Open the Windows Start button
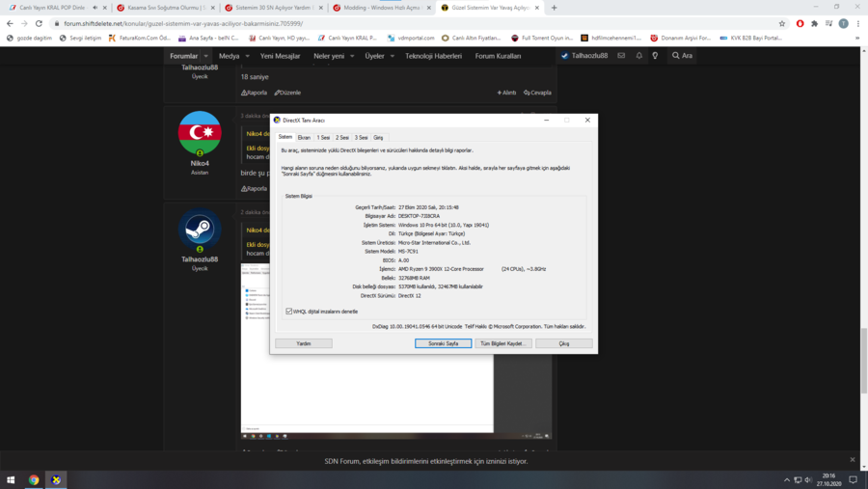The width and height of the screenshot is (868, 489). pos(11,480)
